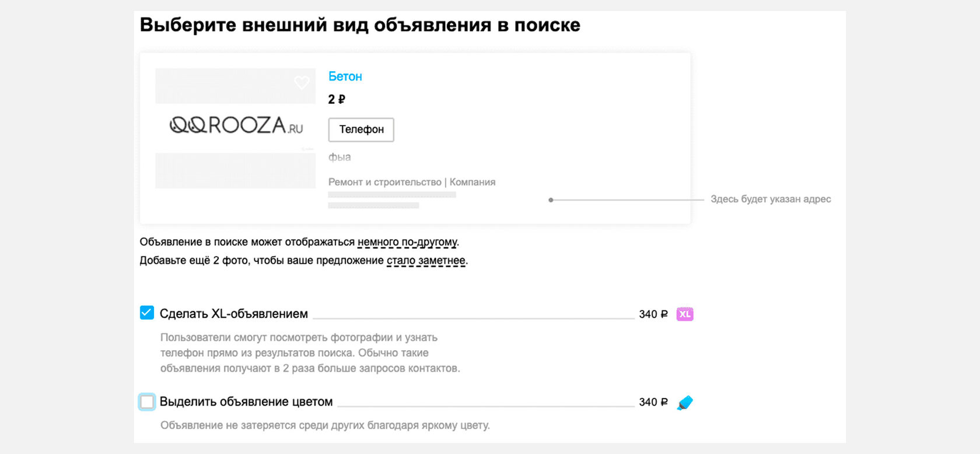
Task: Click the 2 ₽ listing price
Action: (337, 99)
